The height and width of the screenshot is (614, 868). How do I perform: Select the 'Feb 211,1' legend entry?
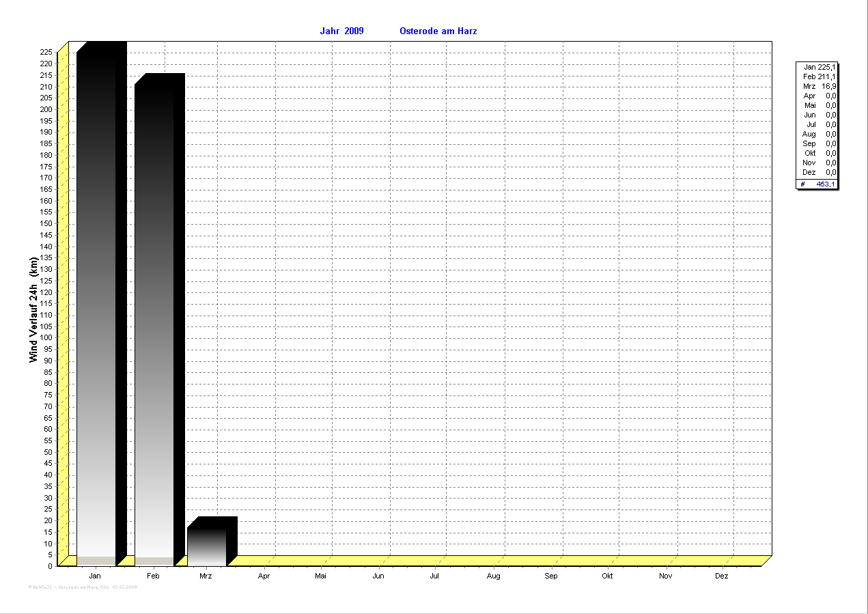pyautogui.click(x=817, y=76)
